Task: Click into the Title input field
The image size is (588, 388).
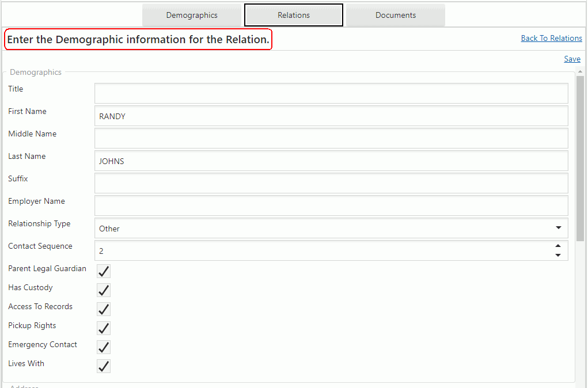Action: click(x=331, y=93)
